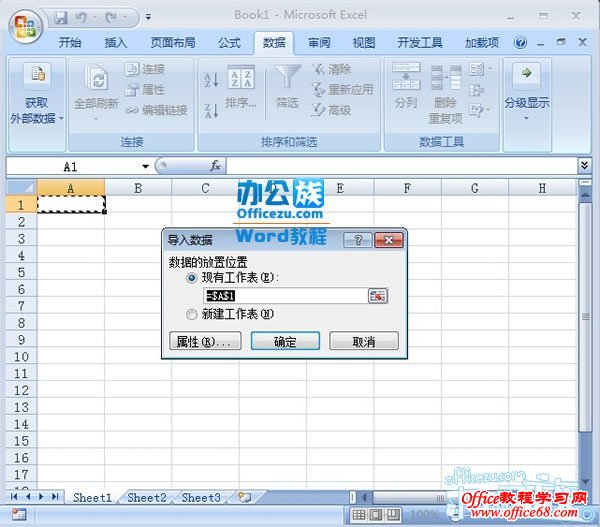Click cell A1 in the worksheet

(x=71, y=204)
